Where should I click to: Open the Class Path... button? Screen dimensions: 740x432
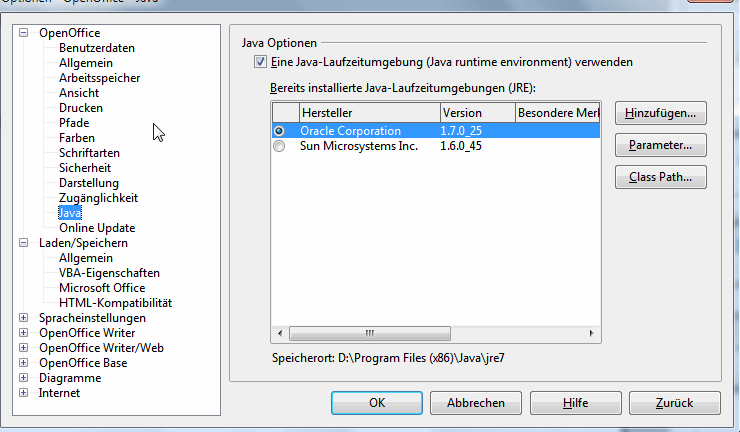pyautogui.click(x=660, y=178)
